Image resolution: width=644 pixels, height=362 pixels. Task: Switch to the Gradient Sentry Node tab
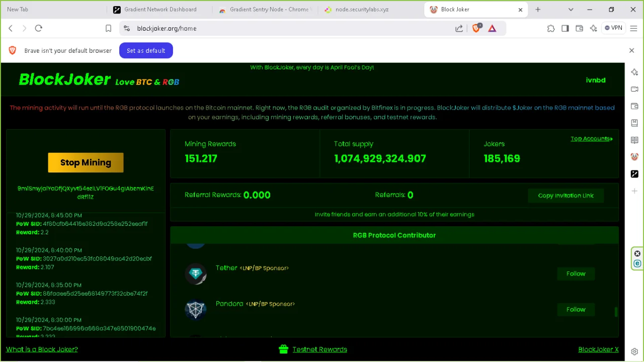pyautogui.click(x=266, y=10)
